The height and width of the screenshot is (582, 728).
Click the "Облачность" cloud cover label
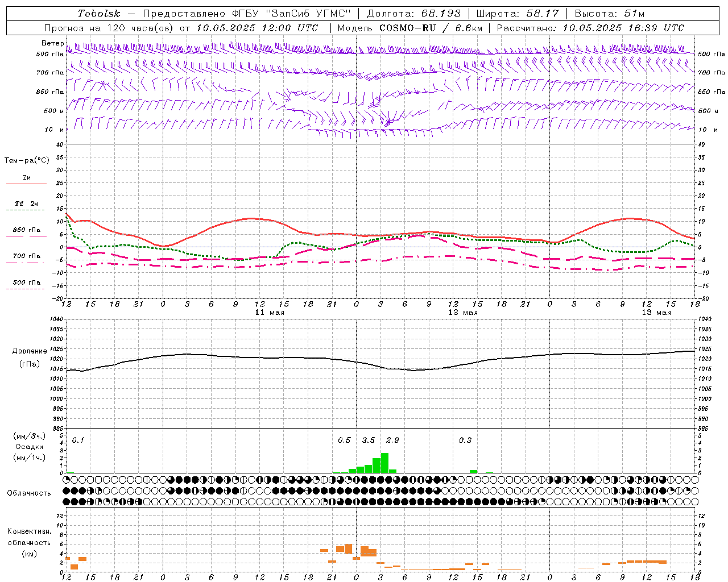coord(29,493)
